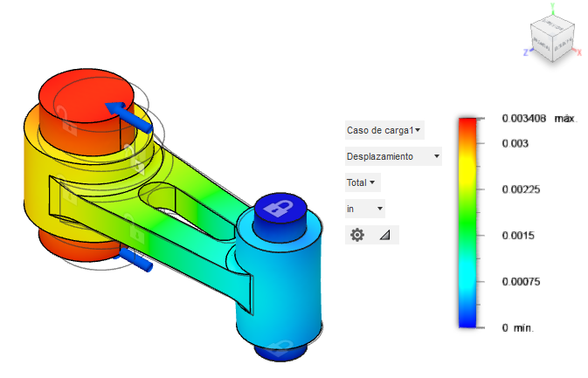
Task: Select the lock constraint icon on blue pin
Action: [278, 207]
